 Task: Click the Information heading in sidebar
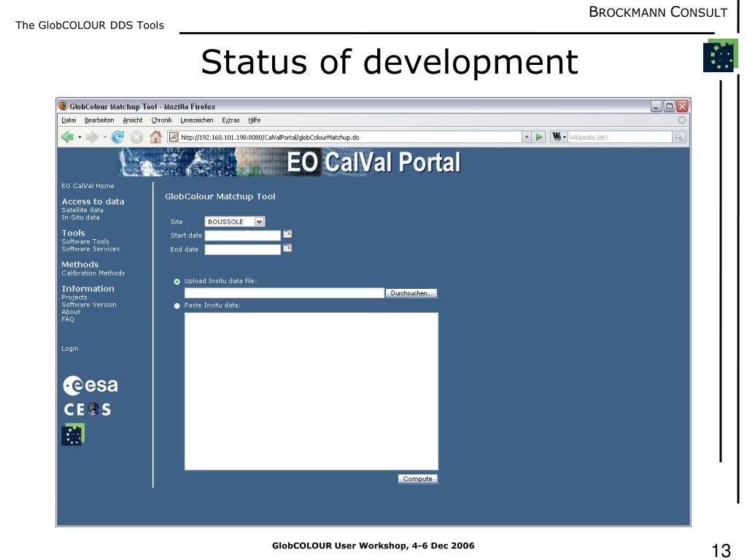click(88, 289)
